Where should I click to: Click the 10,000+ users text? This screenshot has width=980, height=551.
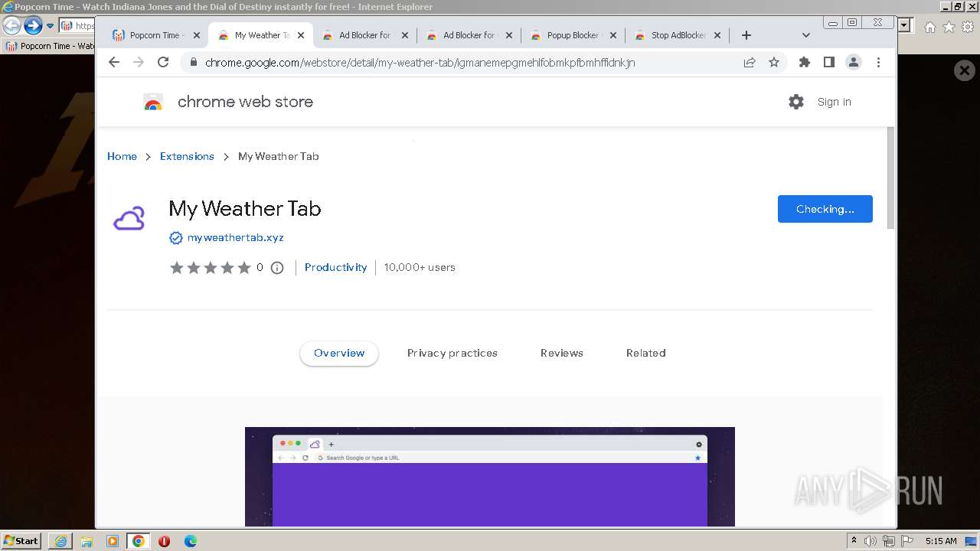pos(420,267)
